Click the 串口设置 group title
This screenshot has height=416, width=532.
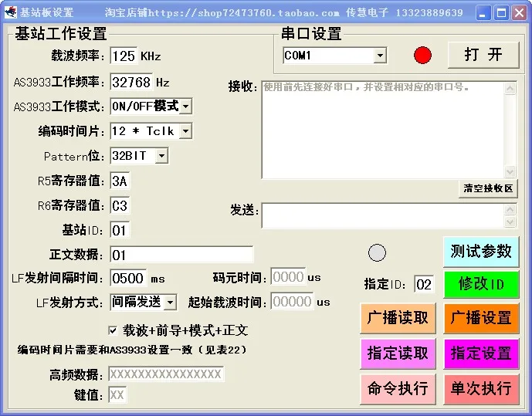click(311, 33)
